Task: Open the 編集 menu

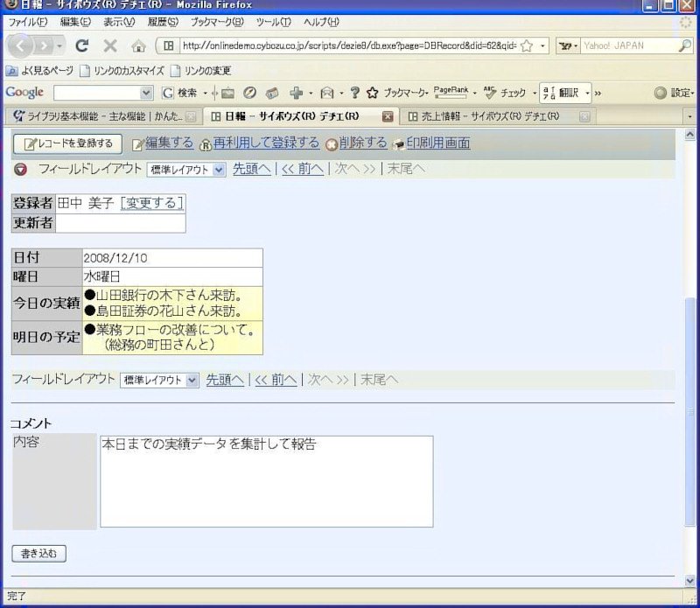Action: 75,22
